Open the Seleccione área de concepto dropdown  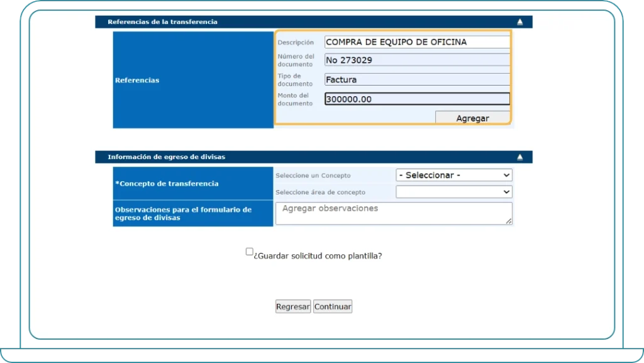click(x=454, y=192)
